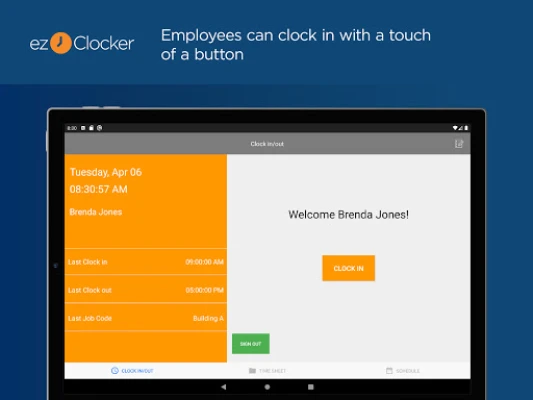This screenshot has width=533, height=400.
Task: Click the Welcome Brenda Jones message
Action: 348,215
